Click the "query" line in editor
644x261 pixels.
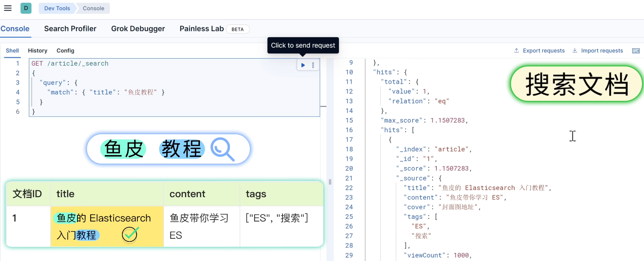click(x=58, y=83)
